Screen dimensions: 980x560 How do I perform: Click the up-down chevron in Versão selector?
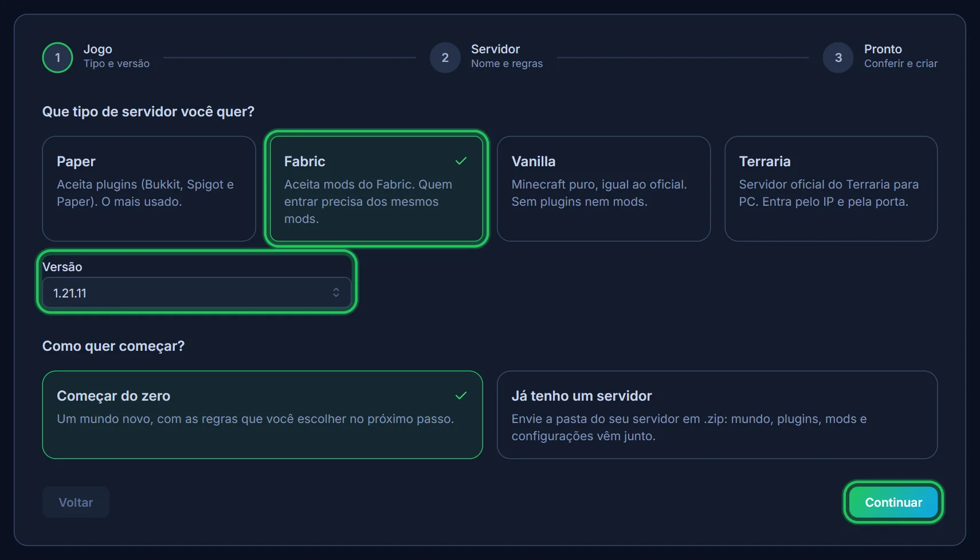point(336,293)
